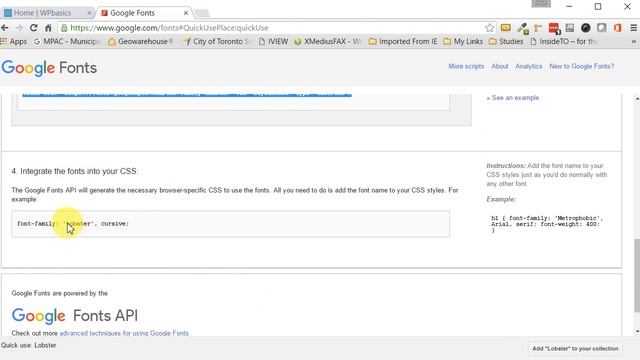
Task: Open the More scripts link
Action: pyautogui.click(x=466, y=66)
